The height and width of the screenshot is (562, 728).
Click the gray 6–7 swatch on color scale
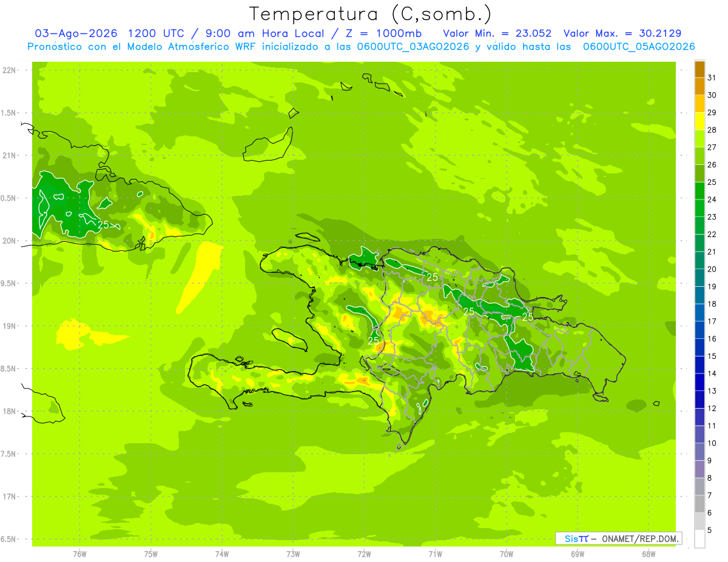point(699,504)
